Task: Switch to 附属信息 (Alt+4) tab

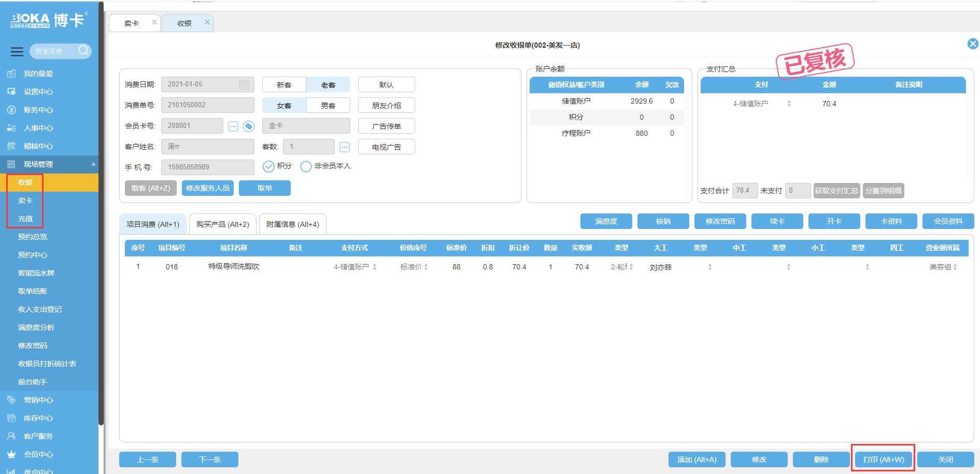Action: click(x=292, y=224)
